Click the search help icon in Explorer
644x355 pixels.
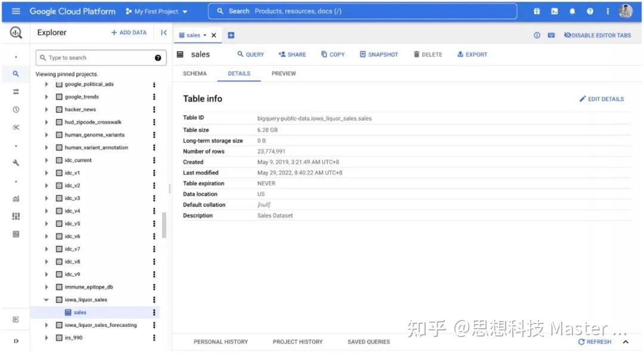(157, 58)
